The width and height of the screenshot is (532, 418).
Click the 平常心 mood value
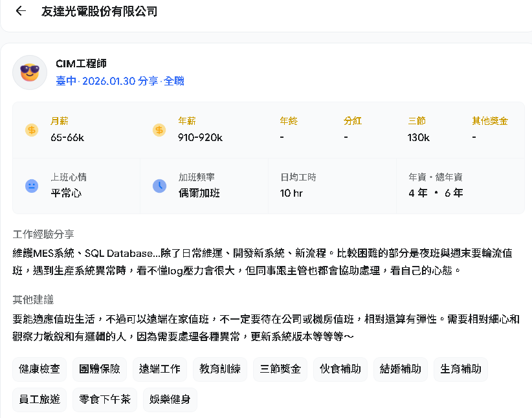66,193
